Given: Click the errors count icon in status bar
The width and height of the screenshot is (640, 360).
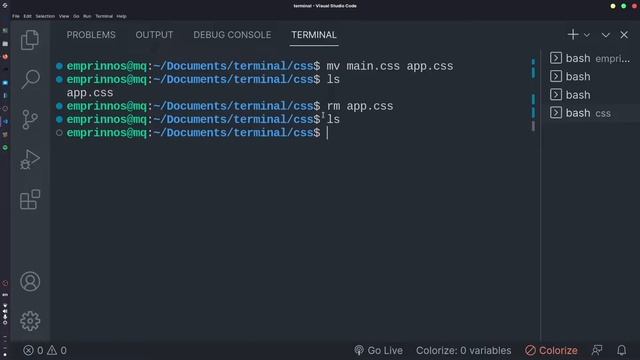Looking at the screenshot, I should coord(28,350).
